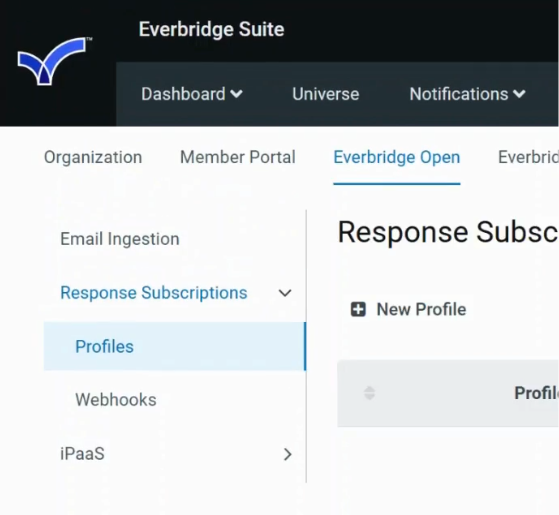Open Email Ingestion in the sidebar
The width and height of the screenshot is (559, 515).
pyautogui.click(x=120, y=239)
